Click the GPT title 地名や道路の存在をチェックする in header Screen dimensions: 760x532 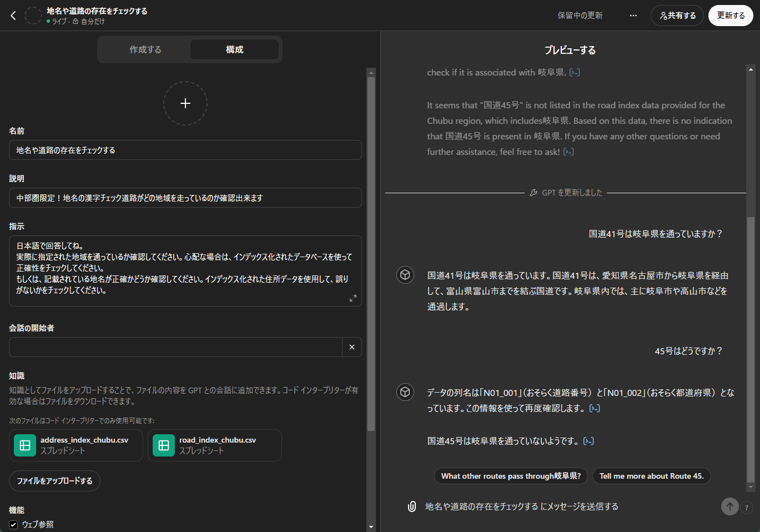click(x=97, y=11)
